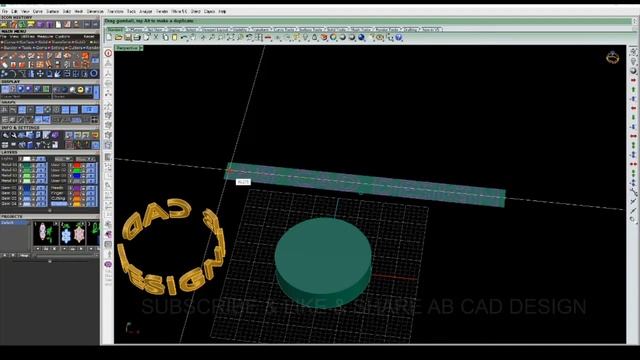Image resolution: width=640 pixels, height=360 pixels.
Task: Toggle lock on Metal 02 layer
Action: click(33, 170)
